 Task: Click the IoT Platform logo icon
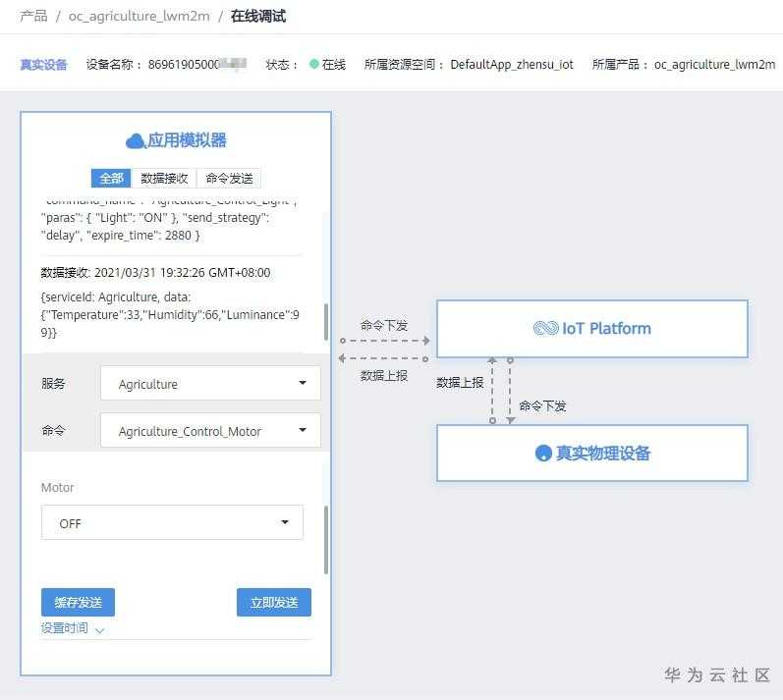545,328
